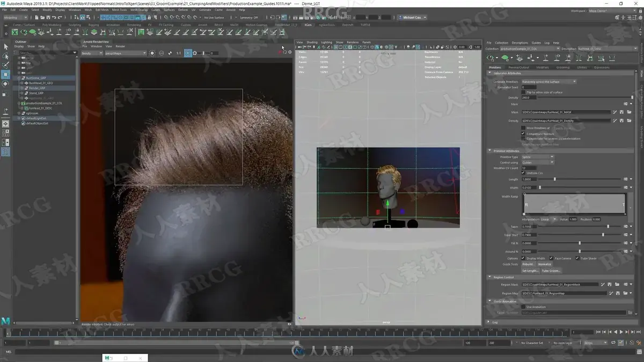Click the Rebuild... guide tool button
The width and height of the screenshot is (644, 362).
(529, 264)
